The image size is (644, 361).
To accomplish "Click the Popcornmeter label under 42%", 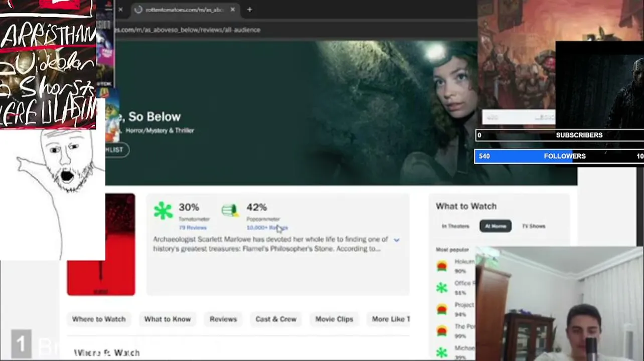I will [x=263, y=219].
